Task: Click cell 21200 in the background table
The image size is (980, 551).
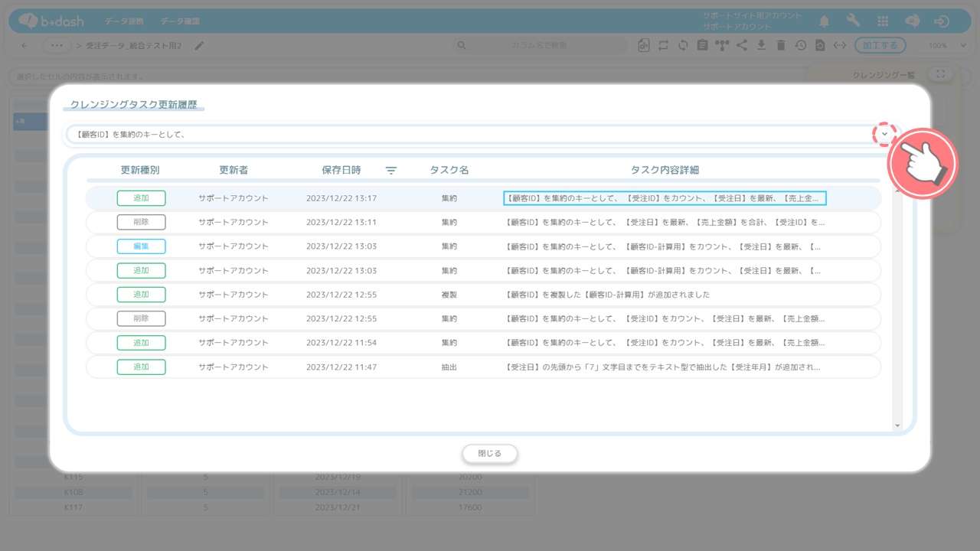Action: (x=470, y=492)
